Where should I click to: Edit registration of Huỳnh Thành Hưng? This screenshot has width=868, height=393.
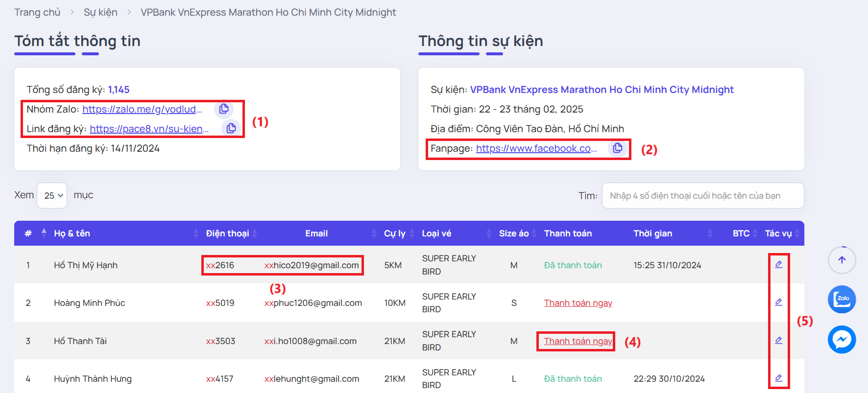click(778, 378)
